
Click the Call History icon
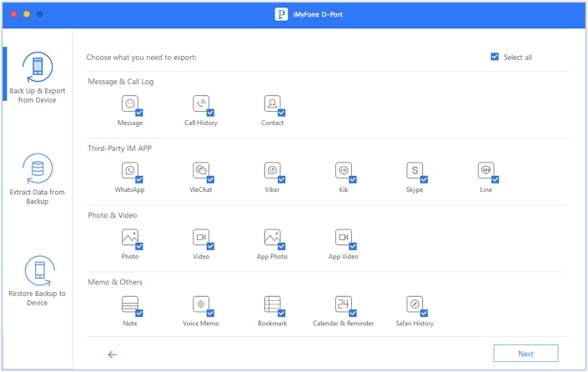201,104
